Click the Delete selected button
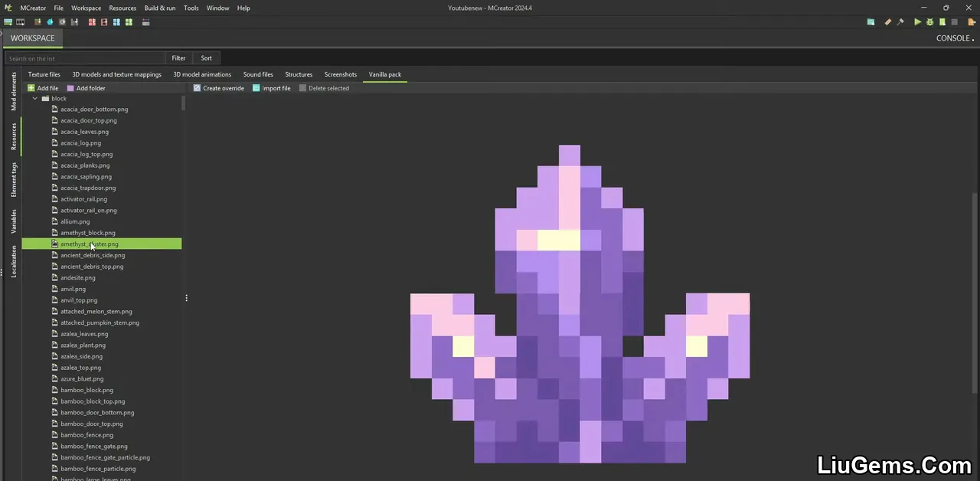The image size is (980, 481). (x=323, y=88)
